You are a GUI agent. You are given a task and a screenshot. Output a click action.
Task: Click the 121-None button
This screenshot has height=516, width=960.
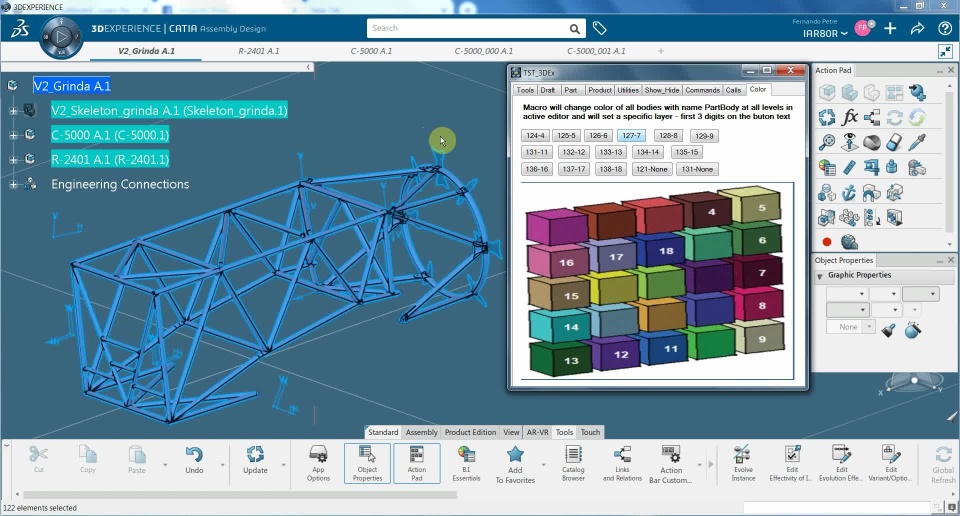click(x=651, y=169)
